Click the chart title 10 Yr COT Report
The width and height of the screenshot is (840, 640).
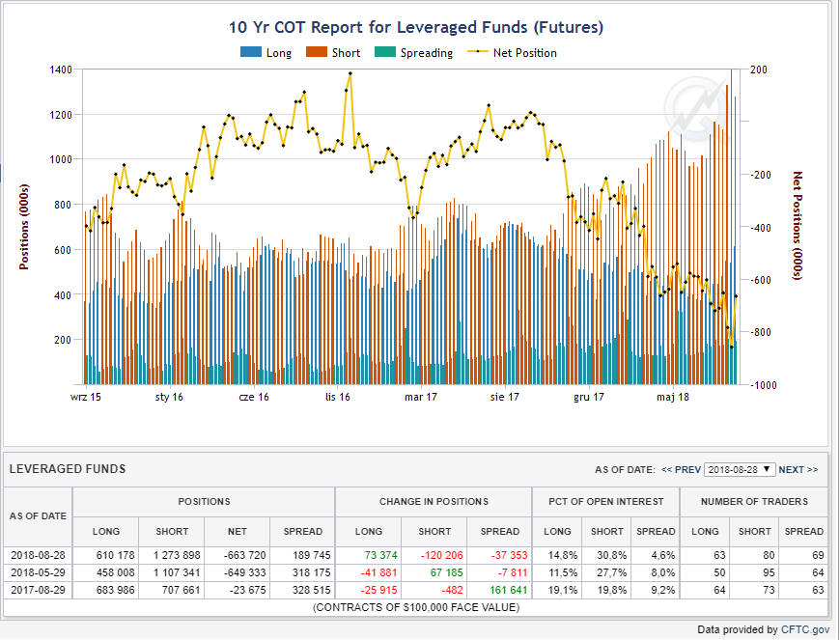pos(416,27)
